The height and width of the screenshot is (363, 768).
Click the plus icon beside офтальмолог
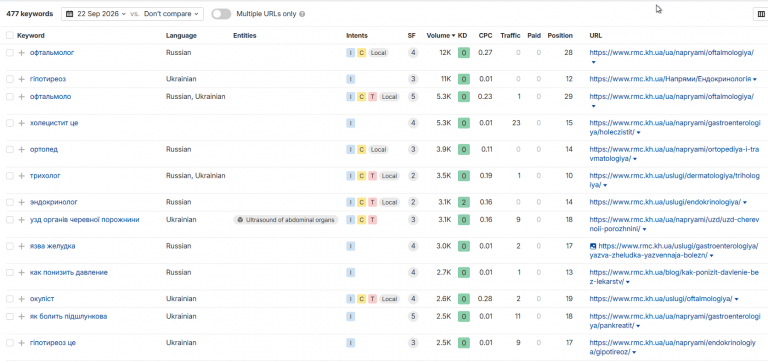point(22,52)
